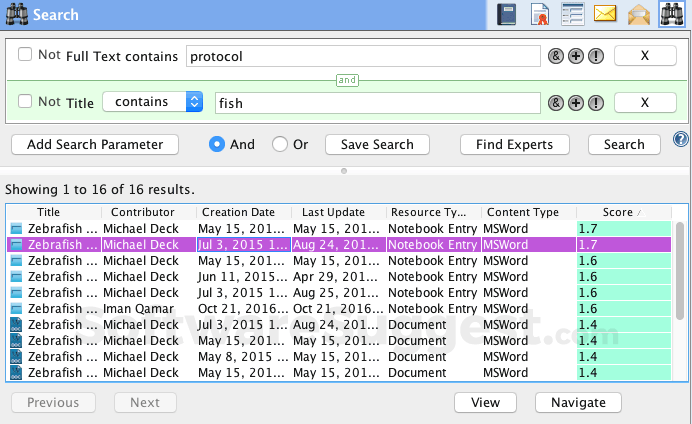Click the closed yellow envelope icon
The width and height of the screenshot is (692, 424).
[605, 14]
